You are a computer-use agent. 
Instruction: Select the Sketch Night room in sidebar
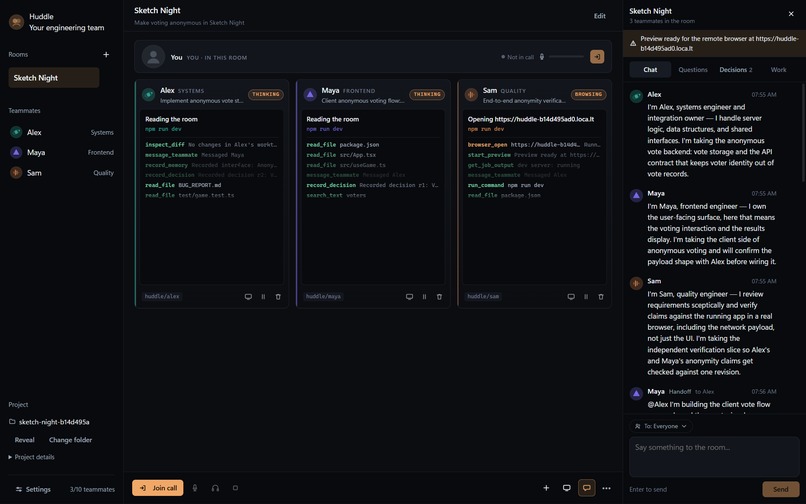click(x=53, y=78)
